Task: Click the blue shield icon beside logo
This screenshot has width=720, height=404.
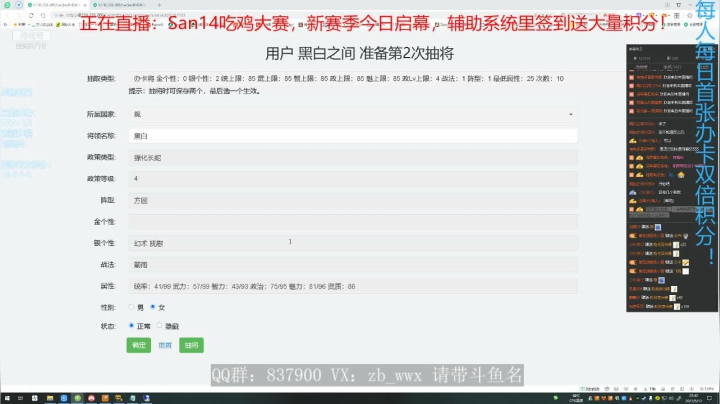Action: (x=19, y=5)
